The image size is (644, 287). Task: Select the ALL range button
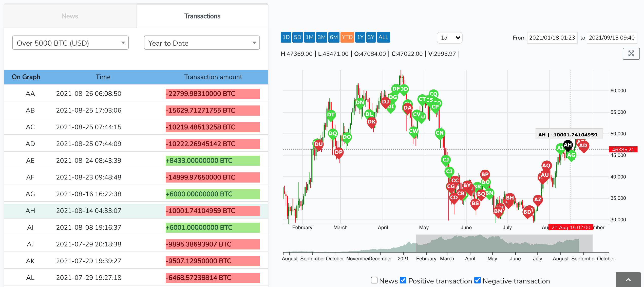coord(383,37)
